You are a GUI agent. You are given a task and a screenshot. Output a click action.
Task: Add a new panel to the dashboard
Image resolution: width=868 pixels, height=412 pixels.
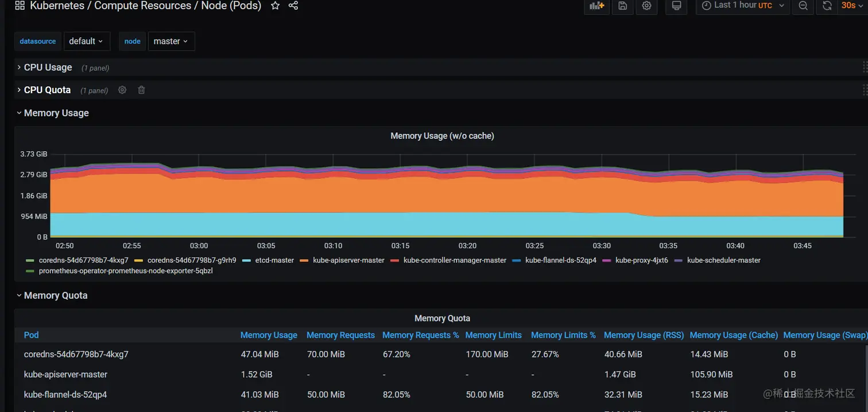point(596,6)
